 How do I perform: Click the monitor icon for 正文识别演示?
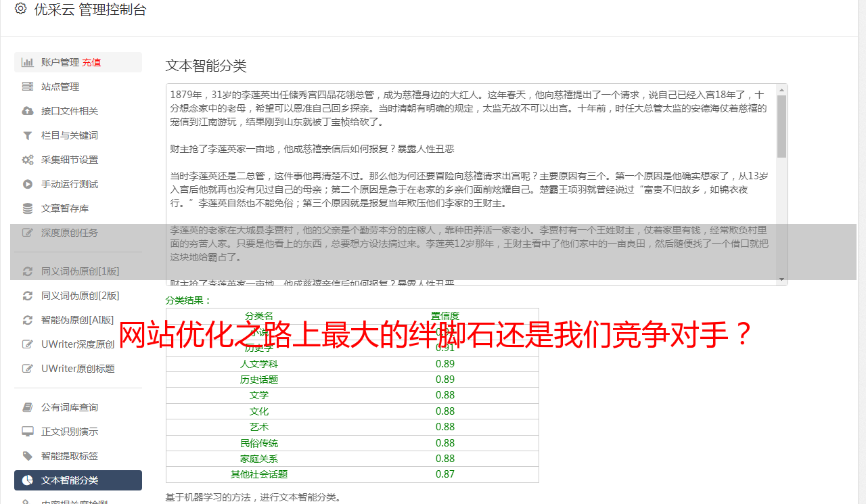click(x=28, y=432)
